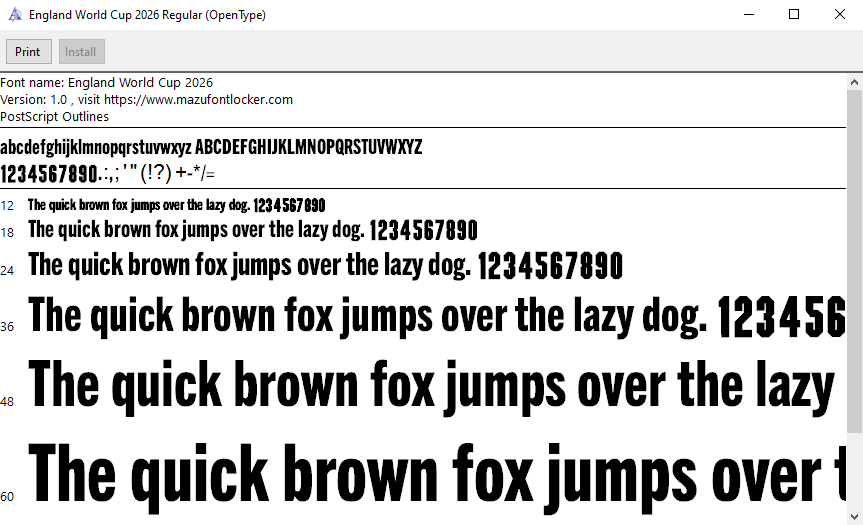Click the numerals and punctuation sample line
The width and height of the screenshot is (863, 525).
tap(107, 173)
